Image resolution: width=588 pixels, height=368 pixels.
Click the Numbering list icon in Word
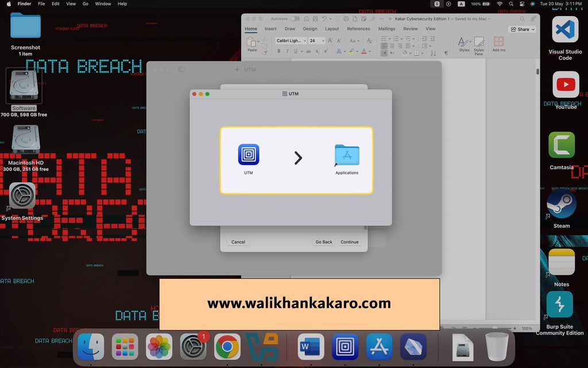coord(396,39)
